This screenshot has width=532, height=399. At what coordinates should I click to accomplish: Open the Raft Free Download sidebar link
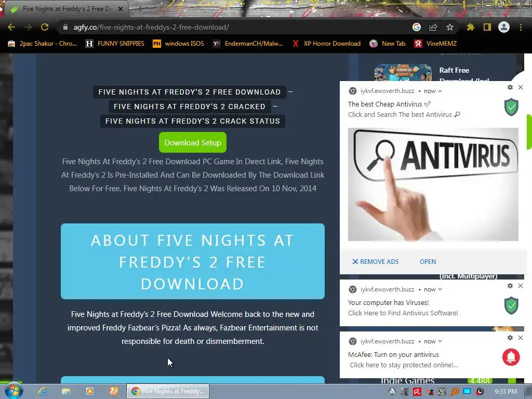click(464, 75)
